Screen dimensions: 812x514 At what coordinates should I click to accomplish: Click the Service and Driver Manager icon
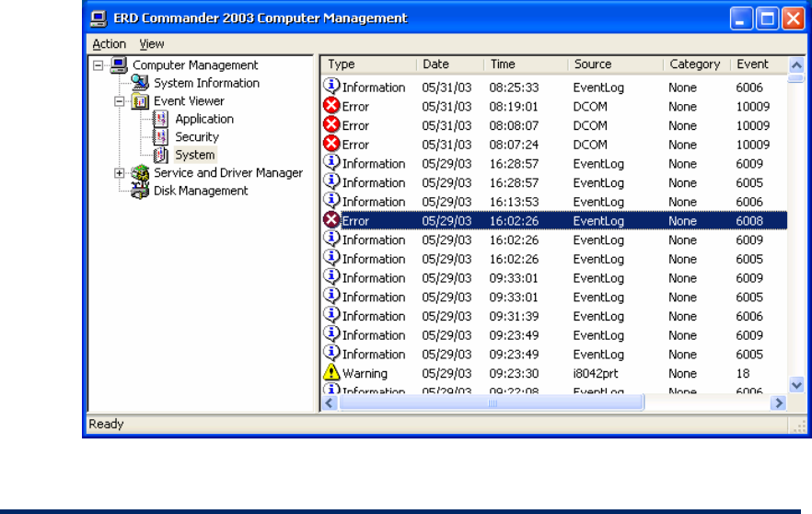(140, 173)
